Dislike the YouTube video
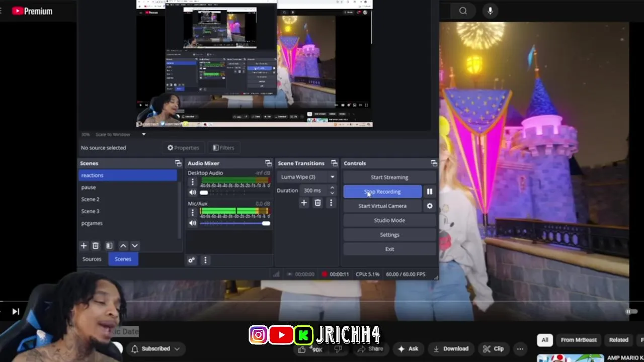 pos(338,349)
